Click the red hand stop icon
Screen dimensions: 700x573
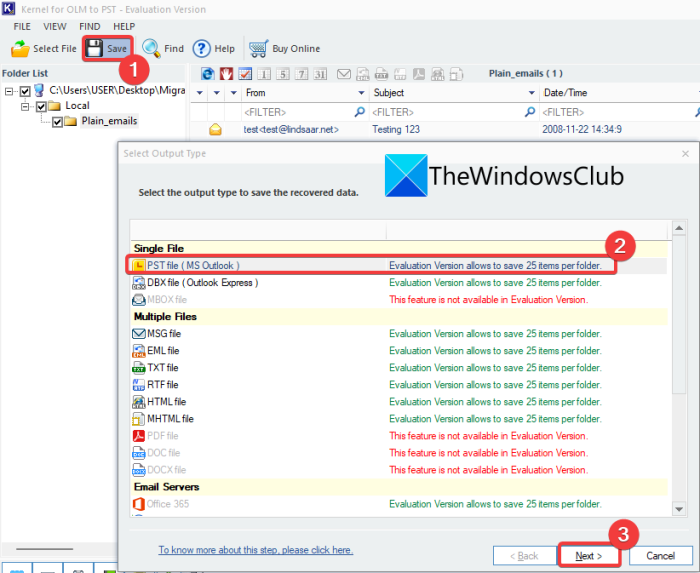pos(226,74)
